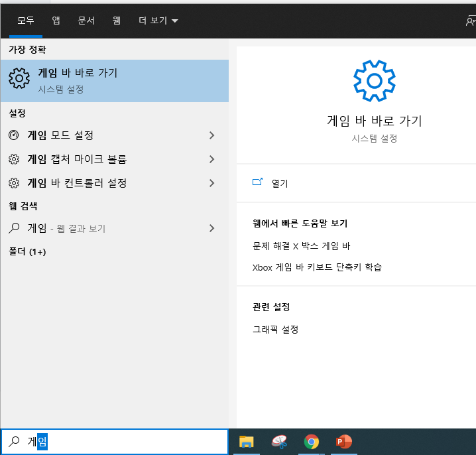Click the search magnifier icon in search box

tap(14, 441)
